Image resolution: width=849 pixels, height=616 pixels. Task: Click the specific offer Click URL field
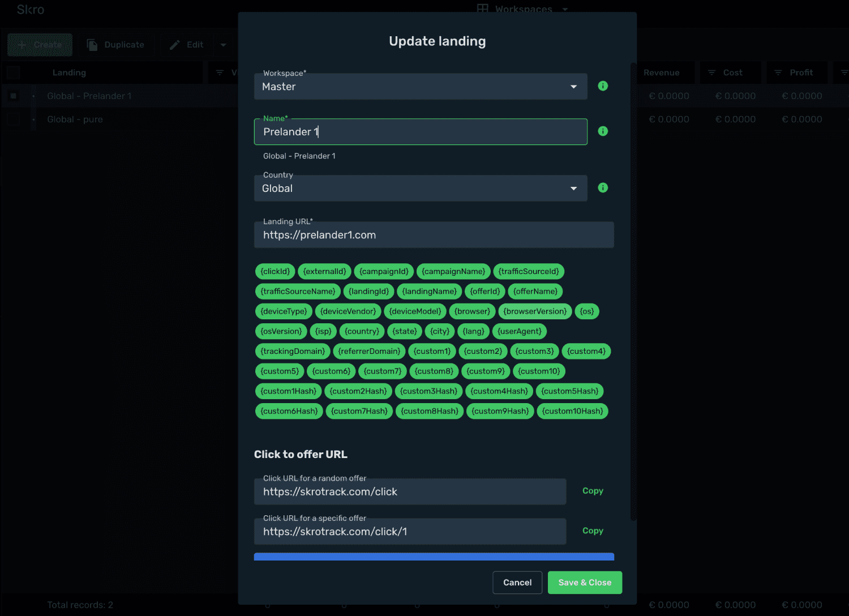click(410, 532)
